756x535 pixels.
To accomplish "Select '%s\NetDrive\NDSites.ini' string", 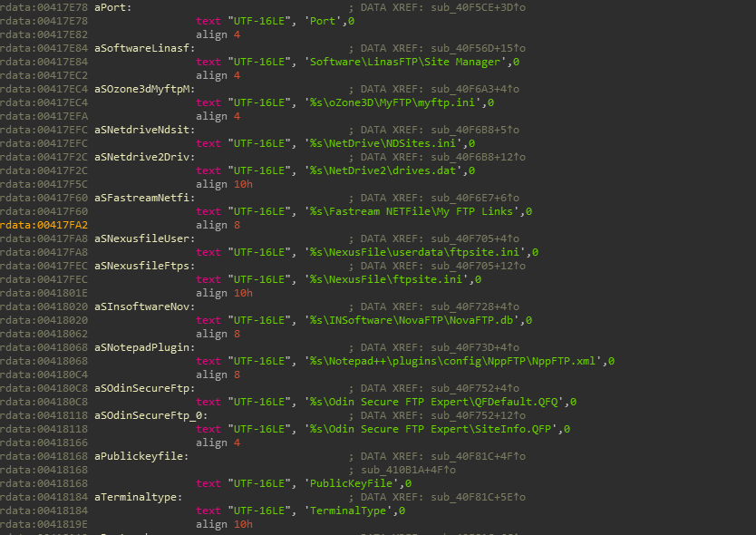I will tap(383, 143).
